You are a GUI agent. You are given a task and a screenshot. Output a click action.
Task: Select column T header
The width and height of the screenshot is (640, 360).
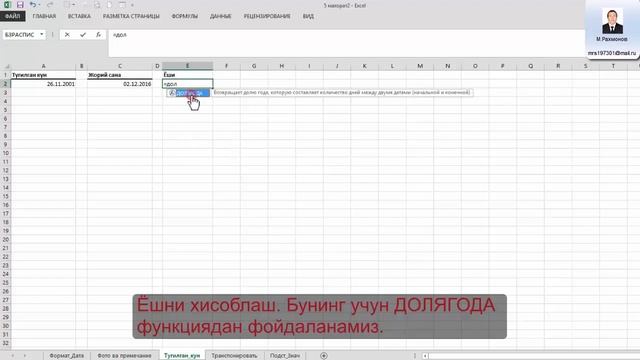[x=613, y=66]
